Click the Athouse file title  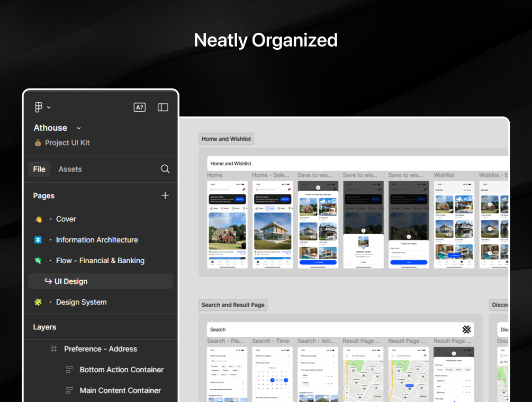pyautogui.click(x=50, y=128)
